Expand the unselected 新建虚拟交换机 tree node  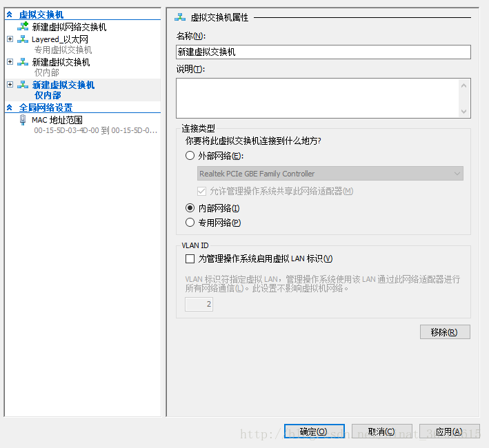[10, 61]
